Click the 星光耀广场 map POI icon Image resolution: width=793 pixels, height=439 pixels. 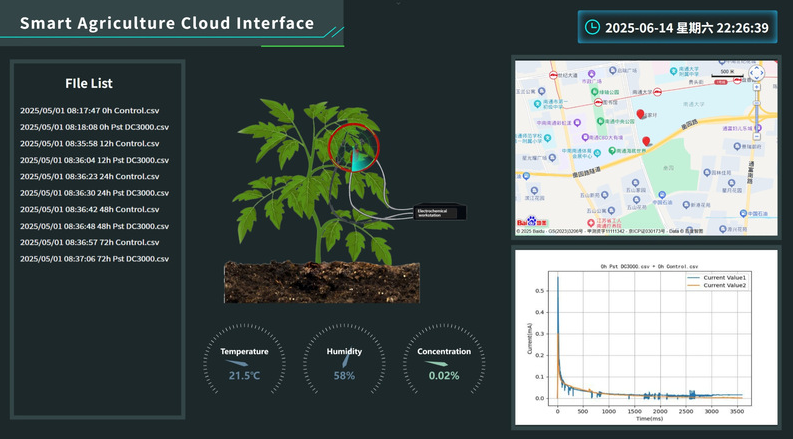[552, 158]
